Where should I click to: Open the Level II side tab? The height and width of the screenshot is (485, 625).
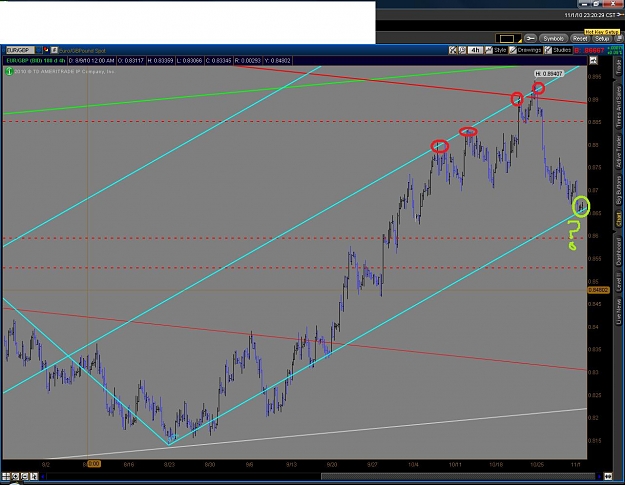[619, 282]
